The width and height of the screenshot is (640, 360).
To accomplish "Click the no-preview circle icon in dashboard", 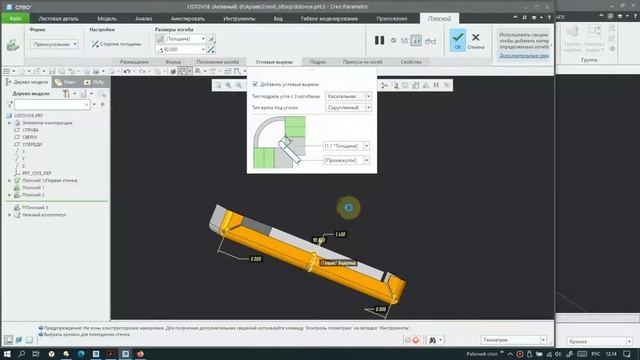I will 393,40.
